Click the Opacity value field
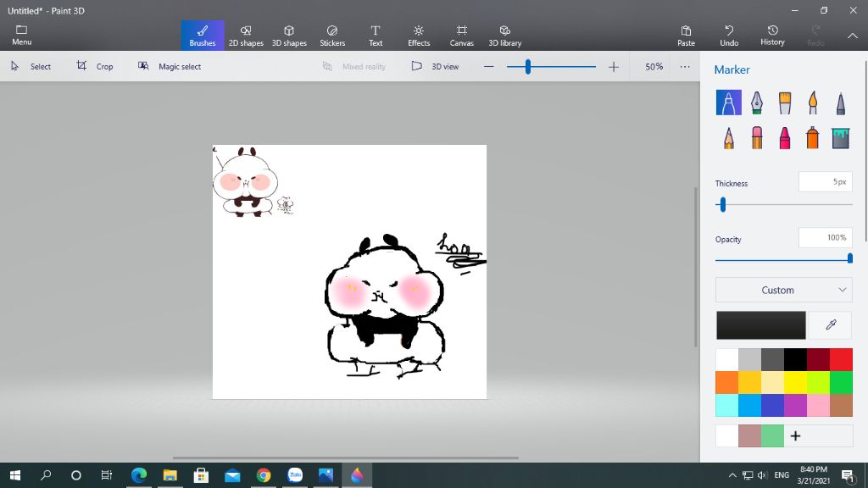Viewport: 868px width, 488px height. pos(825,238)
